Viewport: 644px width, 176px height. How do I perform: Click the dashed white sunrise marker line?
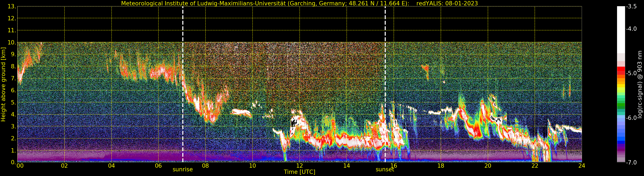(x=183, y=84)
